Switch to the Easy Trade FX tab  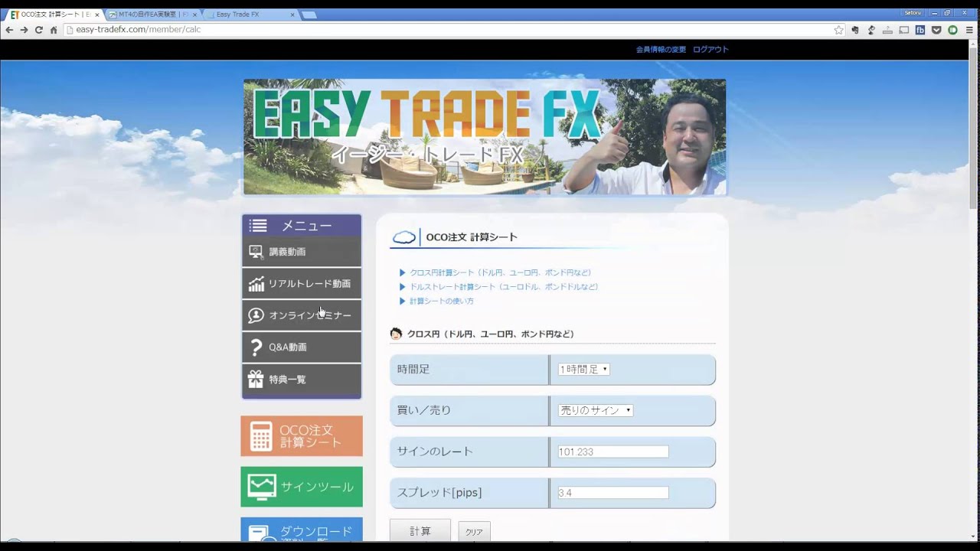coord(249,15)
